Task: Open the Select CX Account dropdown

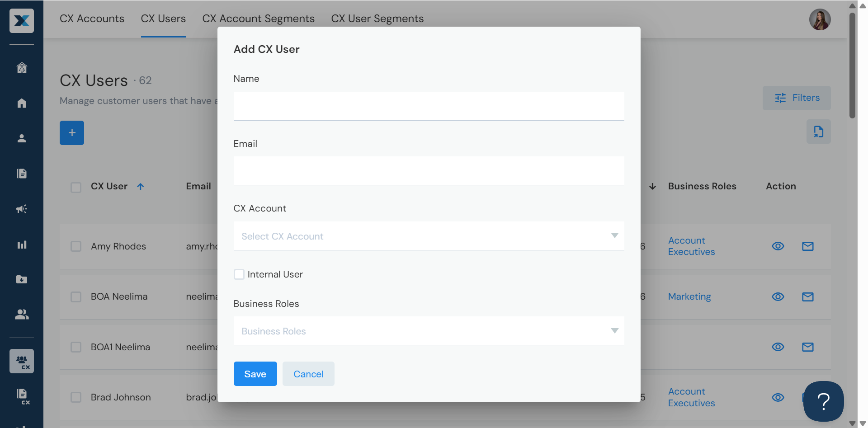Action: [x=429, y=236]
